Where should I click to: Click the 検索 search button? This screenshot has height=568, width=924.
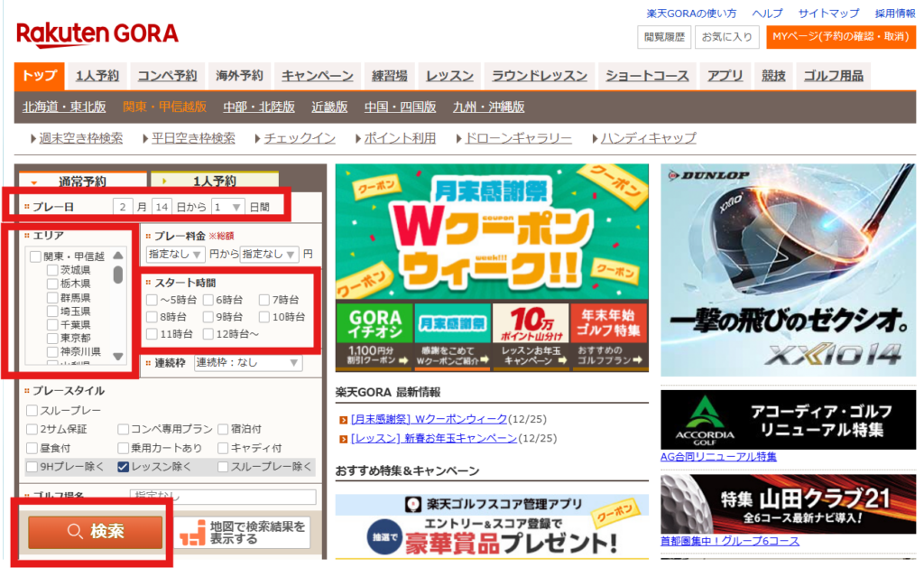[x=96, y=532]
